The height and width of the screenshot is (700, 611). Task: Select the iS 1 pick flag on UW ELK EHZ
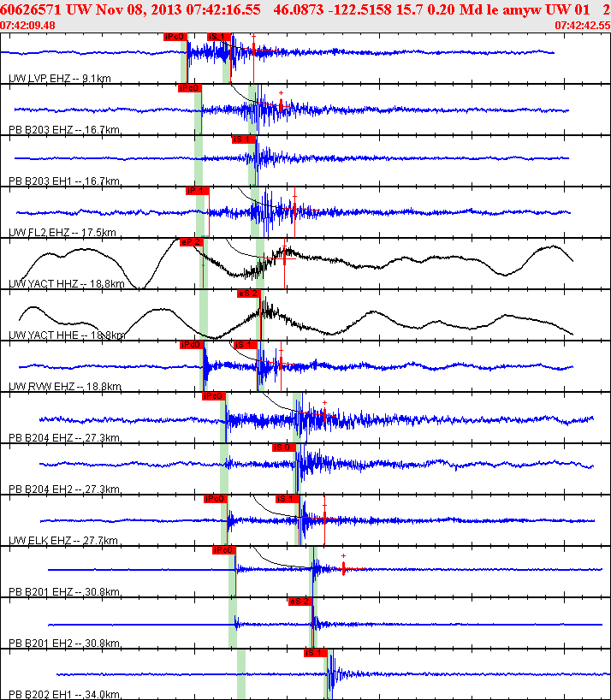point(288,499)
